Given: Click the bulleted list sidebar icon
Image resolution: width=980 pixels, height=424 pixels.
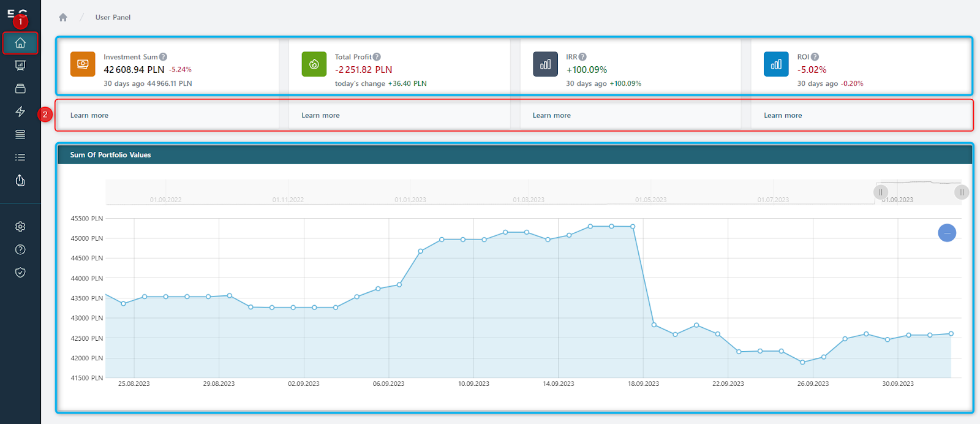Looking at the screenshot, I should [x=20, y=157].
